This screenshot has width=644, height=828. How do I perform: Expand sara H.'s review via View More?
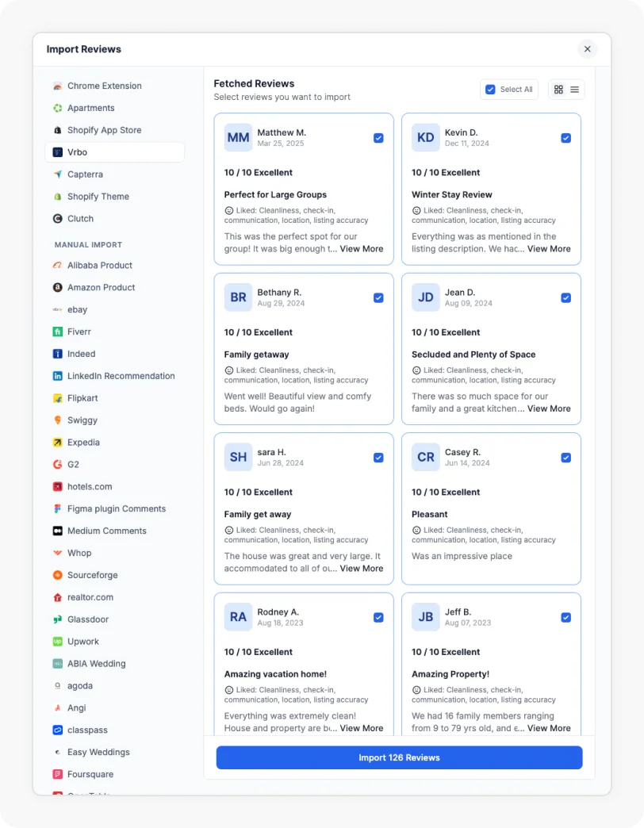click(361, 569)
